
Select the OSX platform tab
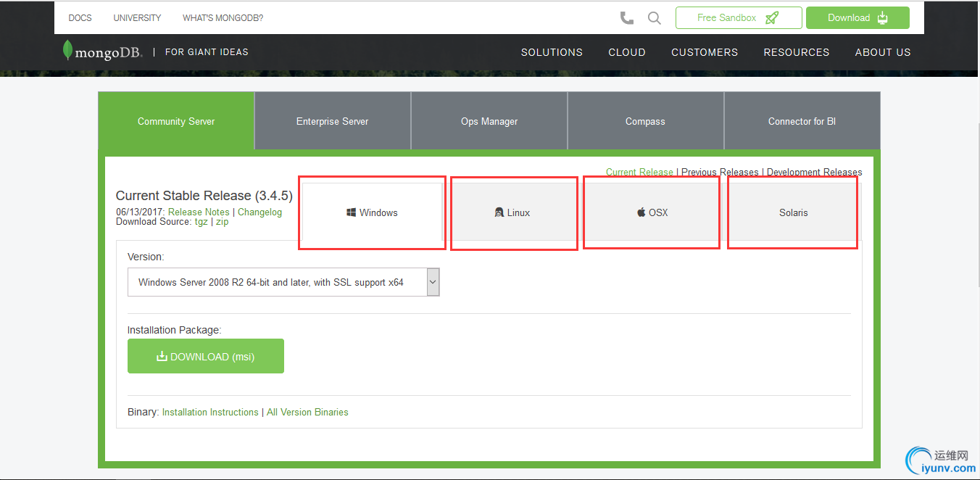(652, 212)
